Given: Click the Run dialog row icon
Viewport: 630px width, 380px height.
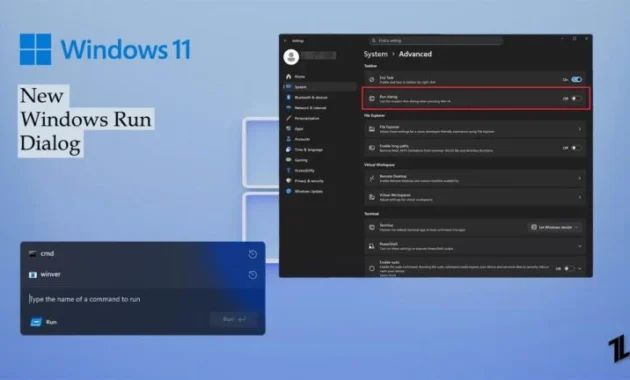Looking at the screenshot, I should 372,98.
